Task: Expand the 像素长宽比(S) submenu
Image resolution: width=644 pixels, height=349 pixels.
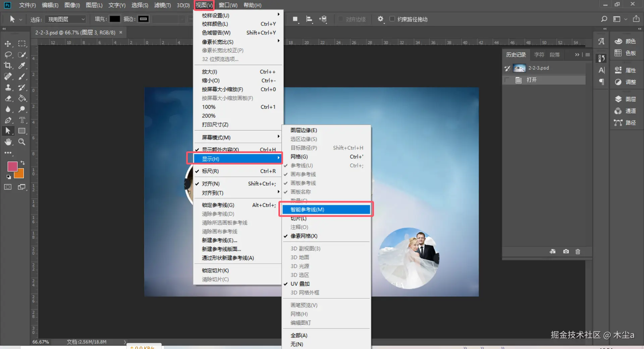Action: click(x=238, y=42)
